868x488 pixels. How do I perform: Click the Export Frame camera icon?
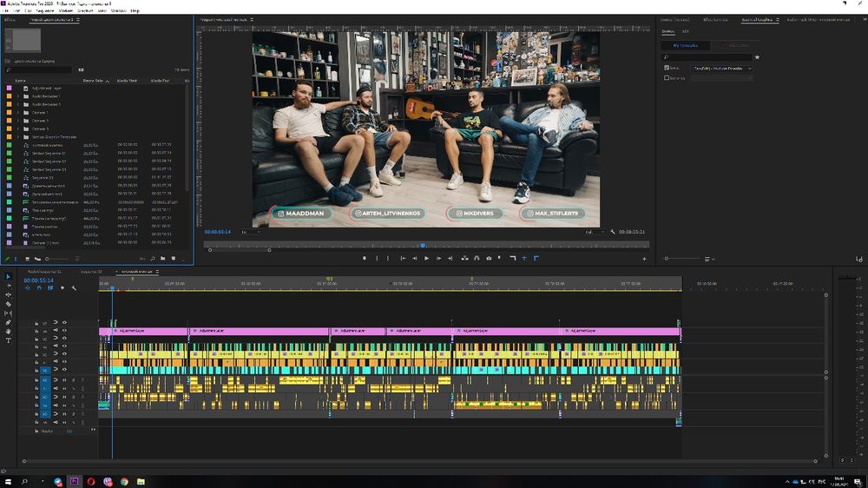point(489,258)
